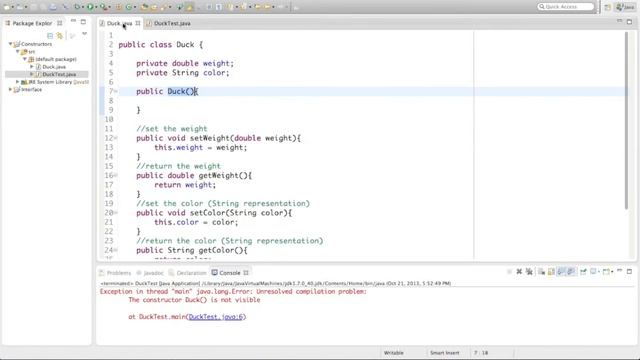Click the External Tools run icon

coord(104,7)
